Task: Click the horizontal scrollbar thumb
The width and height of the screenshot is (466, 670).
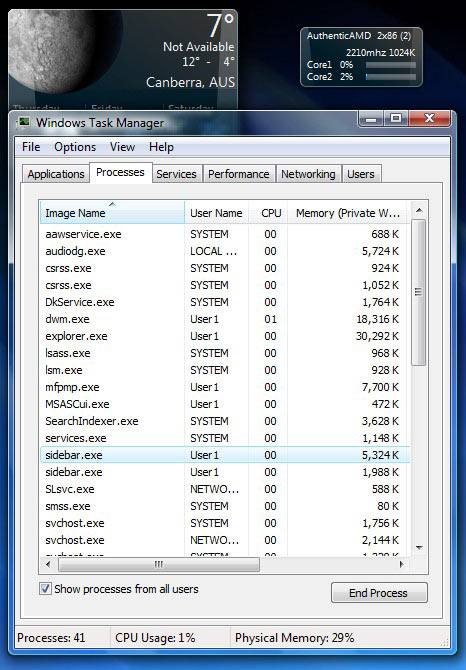Action: pyautogui.click(x=158, y=564)
